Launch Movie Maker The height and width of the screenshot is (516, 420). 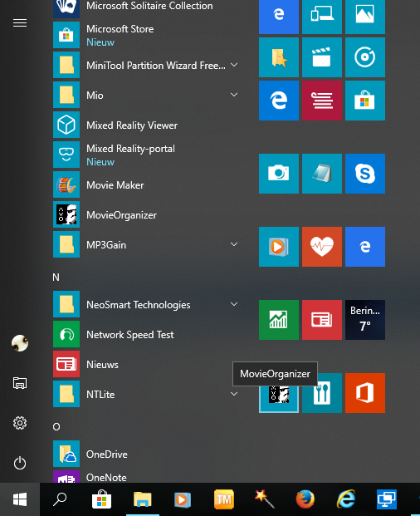pyautogui.click(x=145, y=184)
